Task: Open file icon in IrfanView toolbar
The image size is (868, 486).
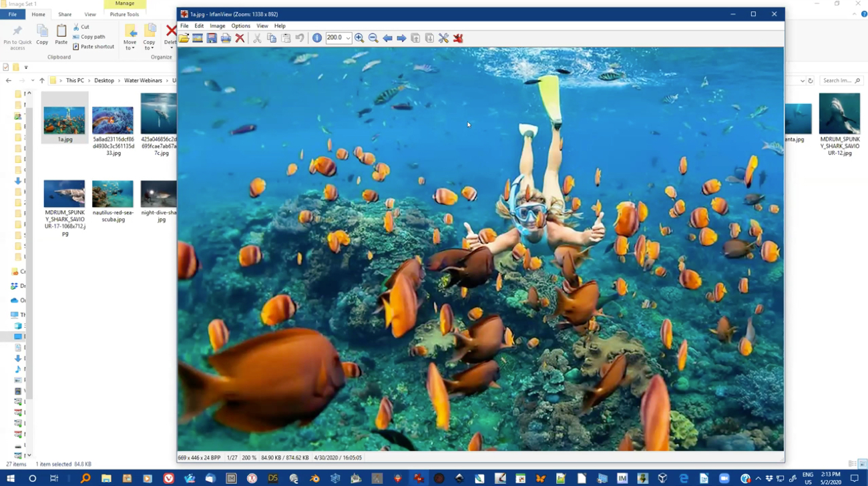Action: [x=184, y=38]
